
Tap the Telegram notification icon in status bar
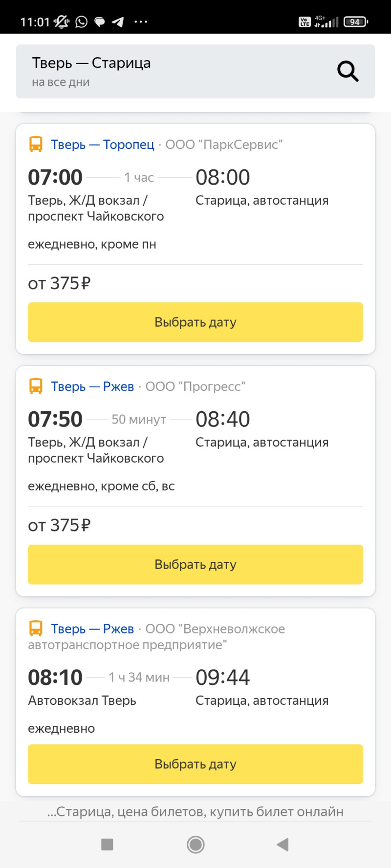tap(118, 22)
